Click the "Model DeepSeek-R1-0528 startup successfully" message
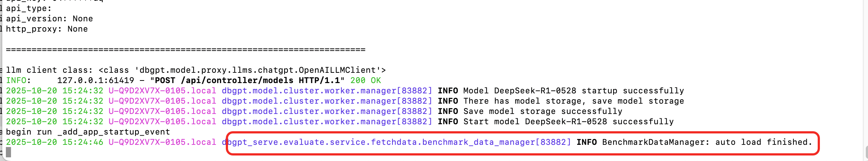The width and height of the screenshot is (868, 161). tap(574, 91)
